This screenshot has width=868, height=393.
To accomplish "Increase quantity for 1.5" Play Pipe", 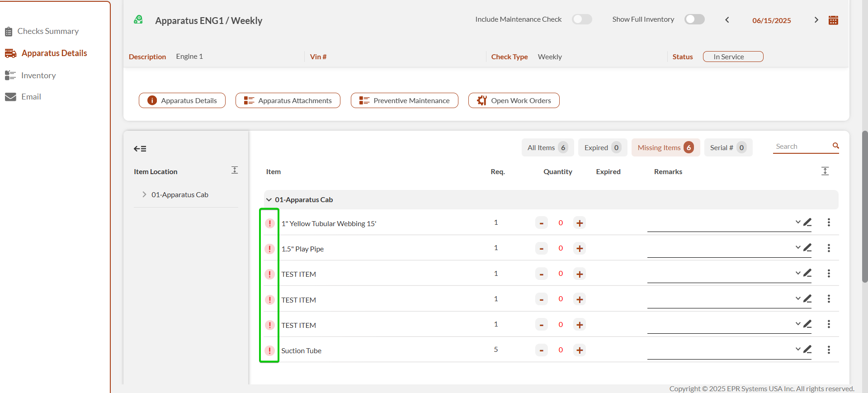I will (x=580, y=248).
